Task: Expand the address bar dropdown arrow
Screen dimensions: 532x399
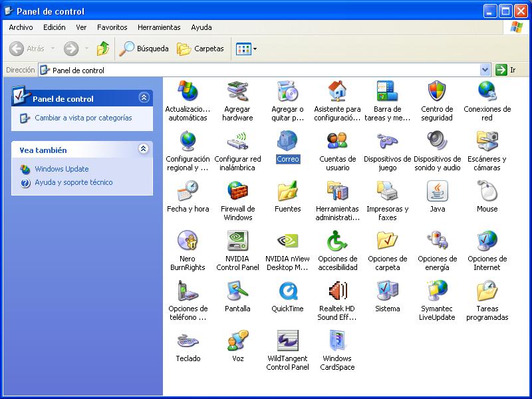Action: tap(485, 70)
